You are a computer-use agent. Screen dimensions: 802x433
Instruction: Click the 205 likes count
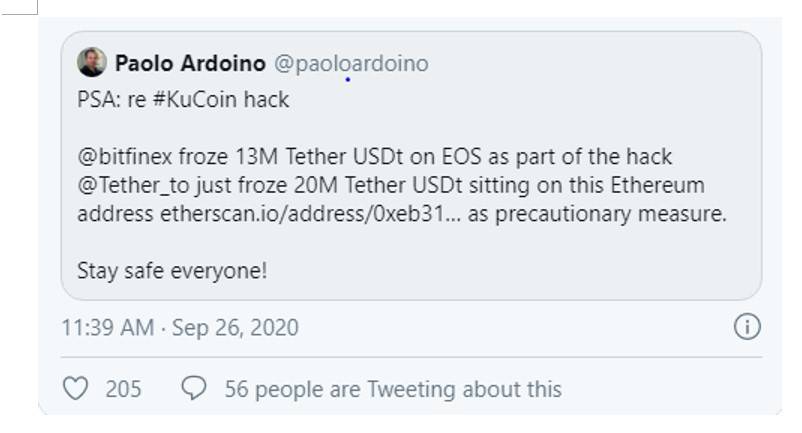pos(123,389)
